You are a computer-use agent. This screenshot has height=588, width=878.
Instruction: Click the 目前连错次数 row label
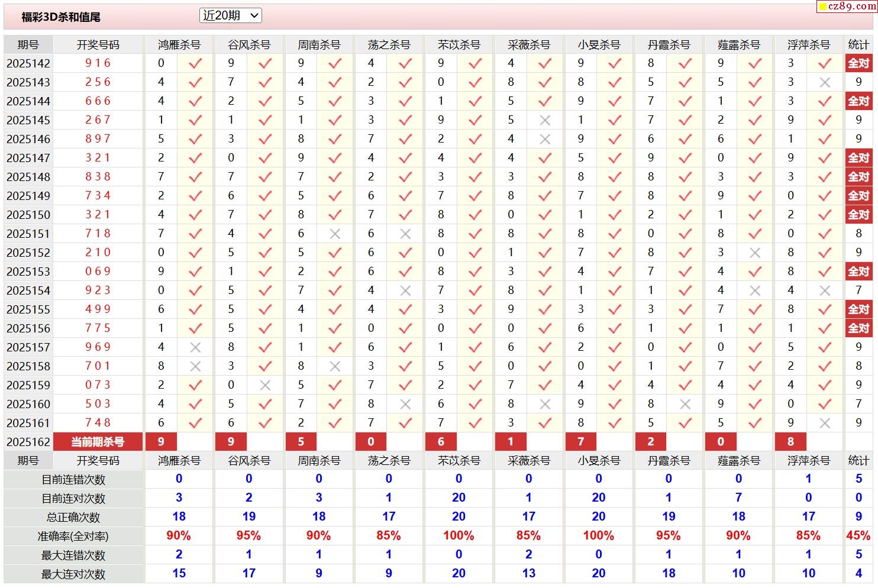coord(73,480)
